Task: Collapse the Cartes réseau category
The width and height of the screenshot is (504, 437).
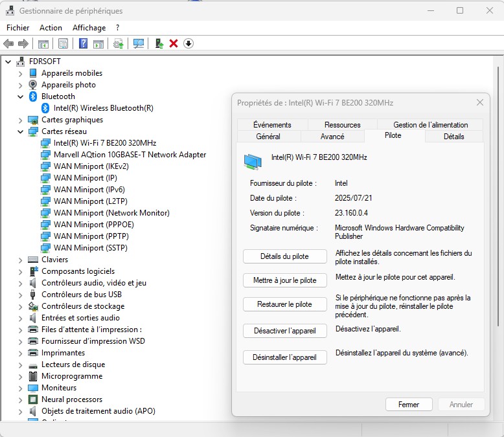Action: coord(20,131)
